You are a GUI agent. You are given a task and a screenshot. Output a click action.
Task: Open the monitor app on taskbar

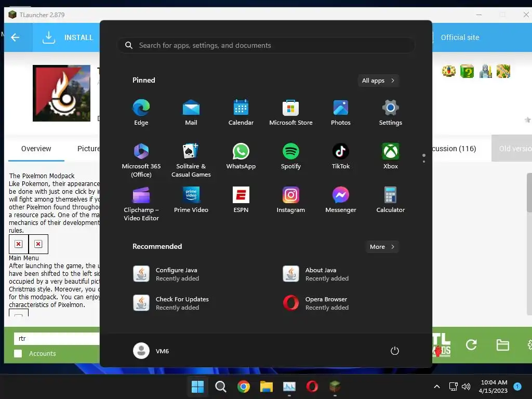[x=289, y=387]
